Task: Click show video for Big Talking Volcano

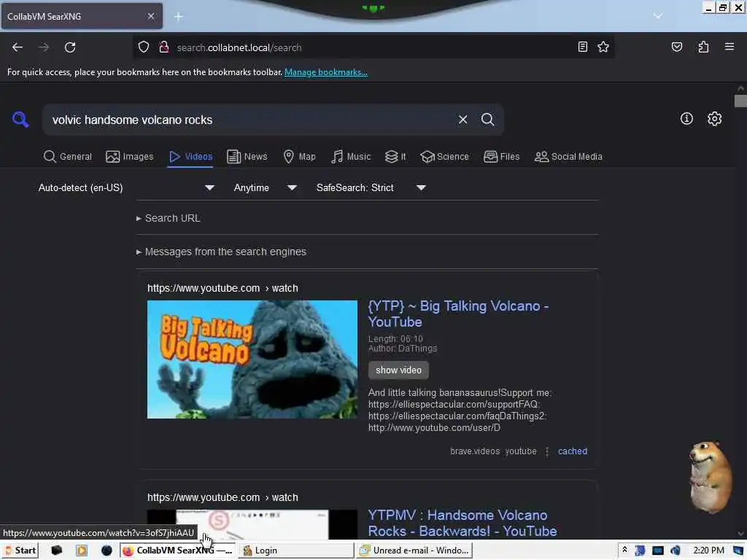Action: 398,370
